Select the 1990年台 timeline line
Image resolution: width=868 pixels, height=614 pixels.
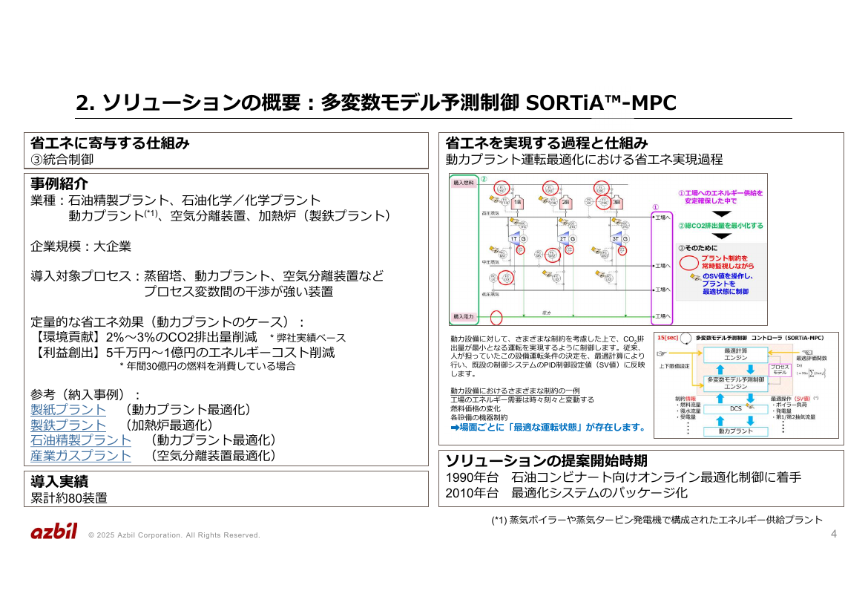click(623, 477)
